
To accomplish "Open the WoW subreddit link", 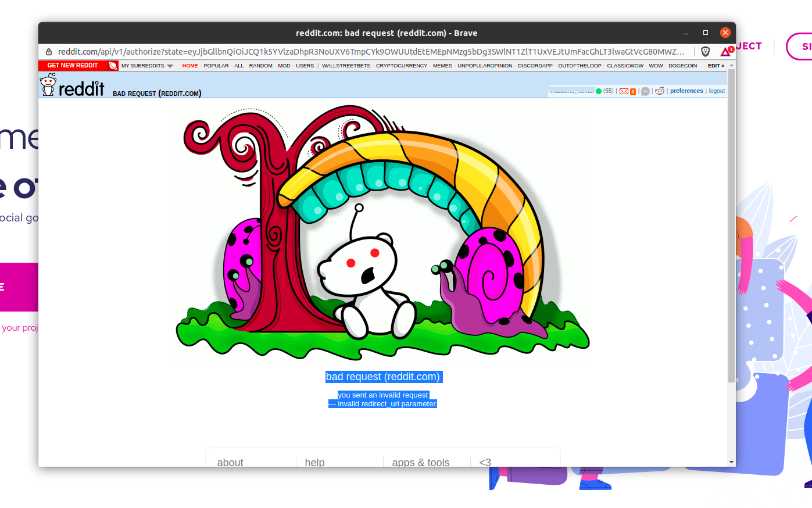I will (656, 66).
